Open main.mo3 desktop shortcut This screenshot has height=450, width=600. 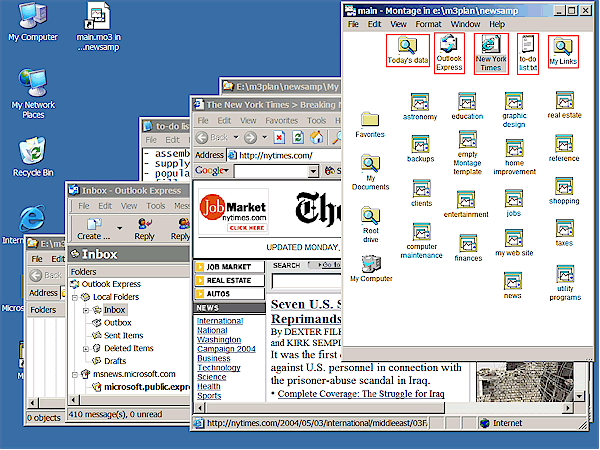click(98, 27)
